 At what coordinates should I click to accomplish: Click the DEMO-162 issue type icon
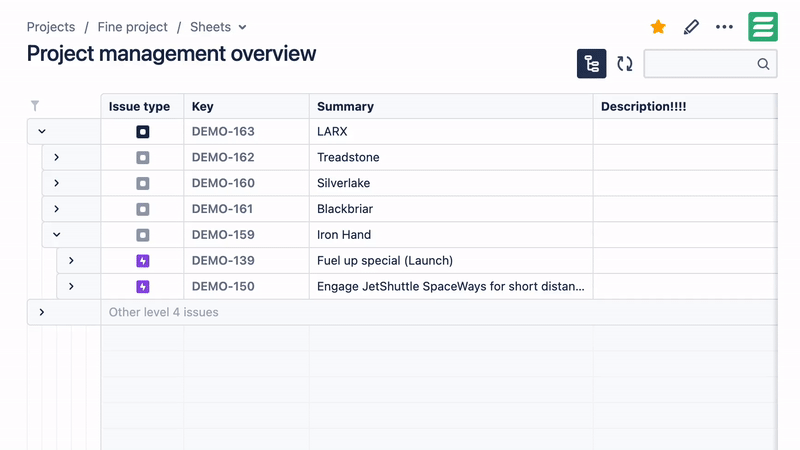(x=143, y=158)
